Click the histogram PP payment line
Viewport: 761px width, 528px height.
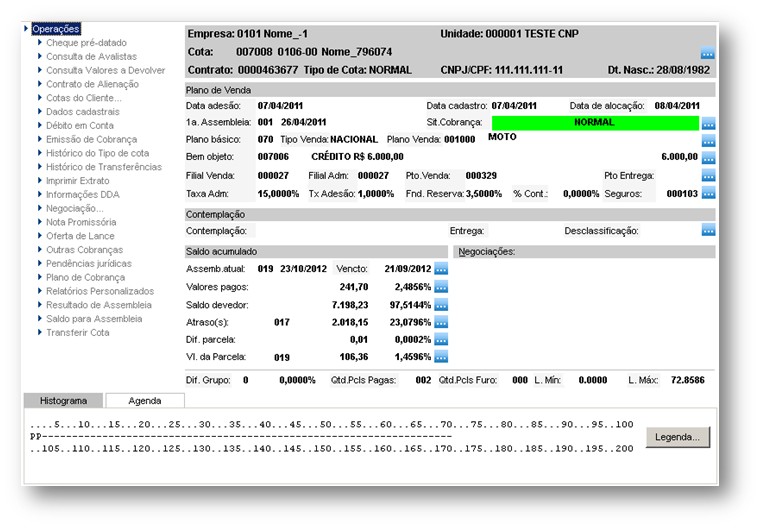[241, 436]
